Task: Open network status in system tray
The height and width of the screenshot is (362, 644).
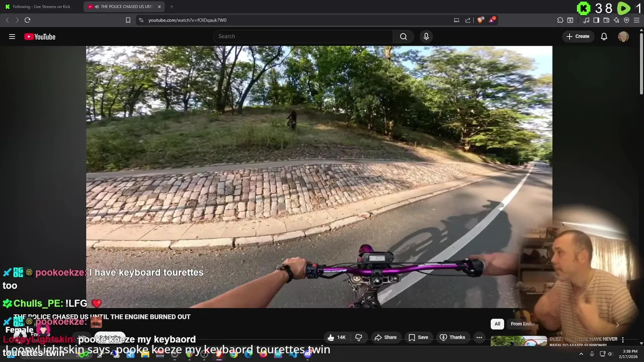Action: tap(602, 354)
